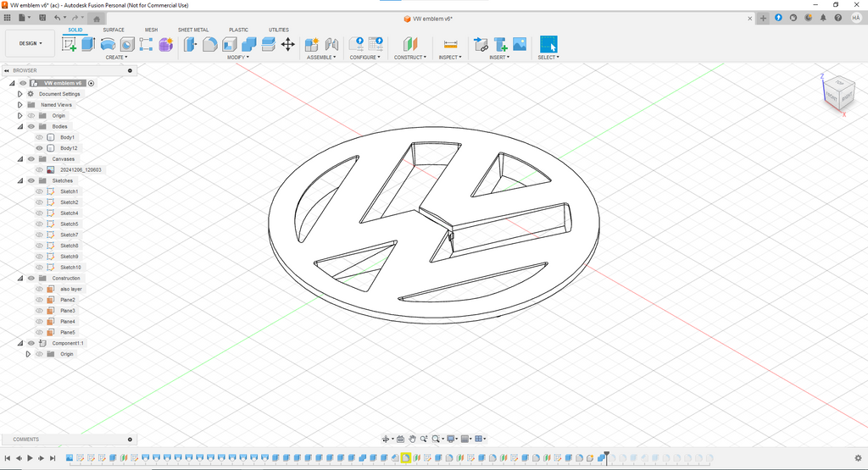Jump to timeline end
The image size is (868, 470).
coord(53,458)
